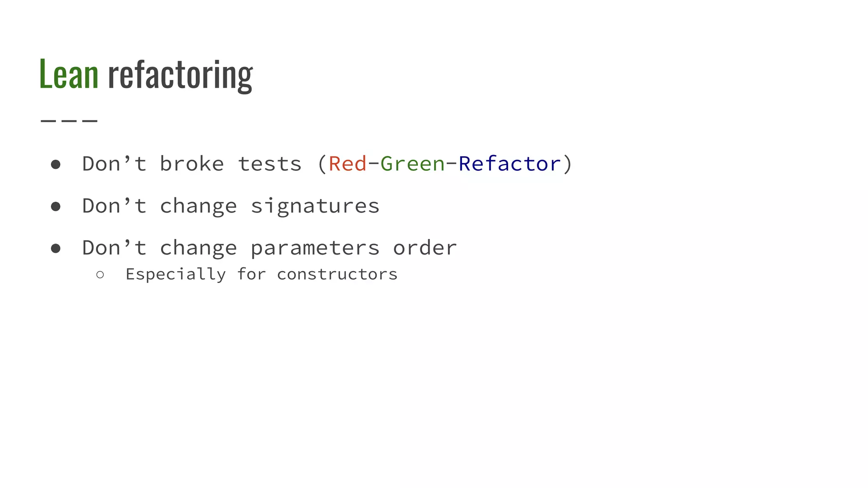Click the word 'order' in third bullet
This screenshot has height=488, width=868.
click(425, 248)
